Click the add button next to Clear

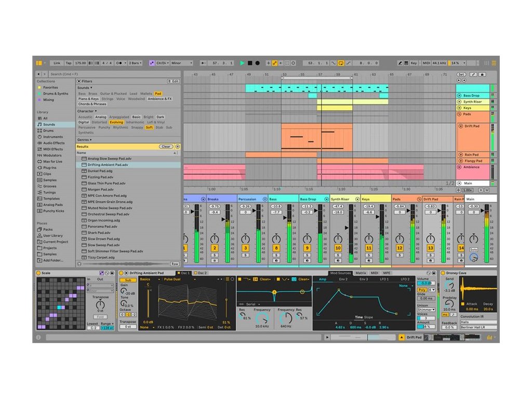click(178, 147)
